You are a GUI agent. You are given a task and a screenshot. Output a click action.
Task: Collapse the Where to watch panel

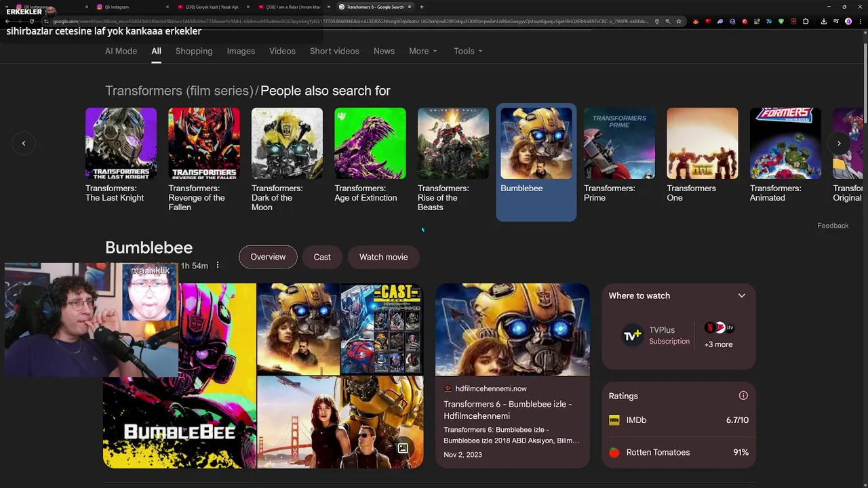[742, 296]
